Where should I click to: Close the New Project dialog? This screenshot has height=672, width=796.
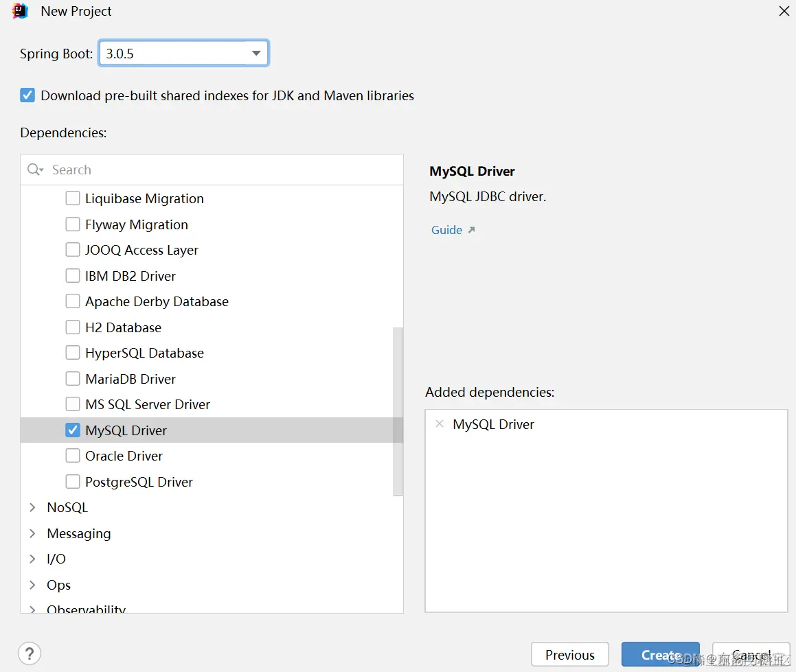pyautogui.click(x=784, y=11)
